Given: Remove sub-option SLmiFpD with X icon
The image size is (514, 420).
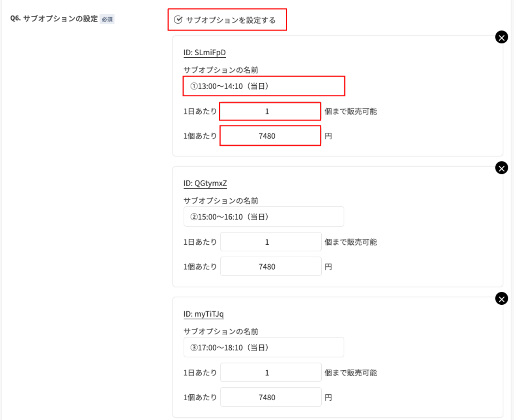Looking at the screenshot, I should [501, 37].
